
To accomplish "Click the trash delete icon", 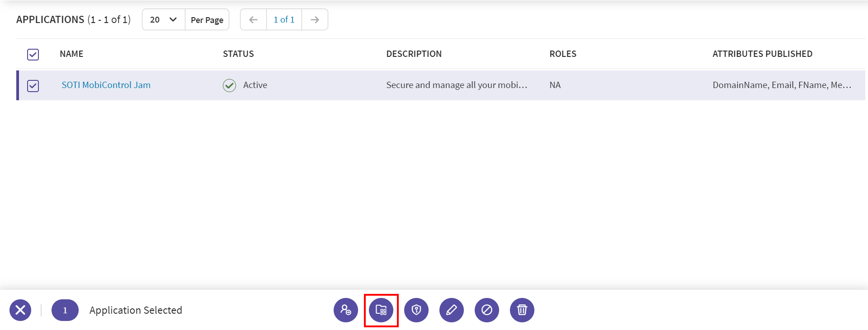I will point(522,310).
